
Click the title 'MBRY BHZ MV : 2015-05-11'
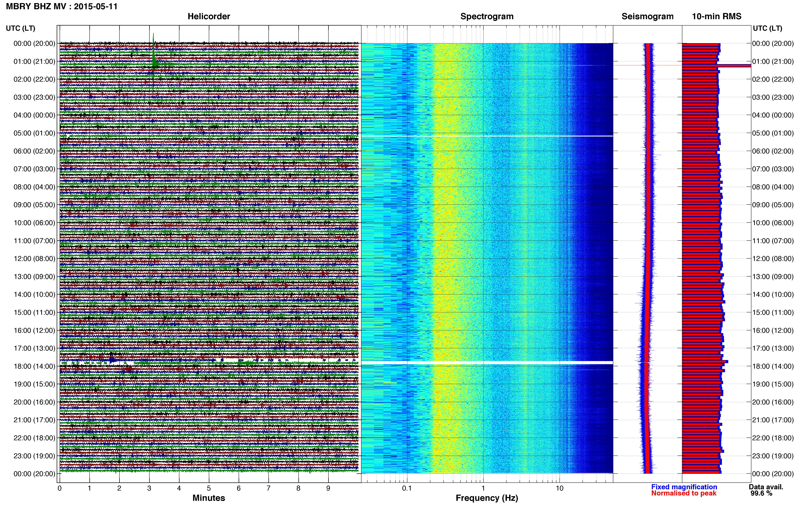(x=62, y=6)
